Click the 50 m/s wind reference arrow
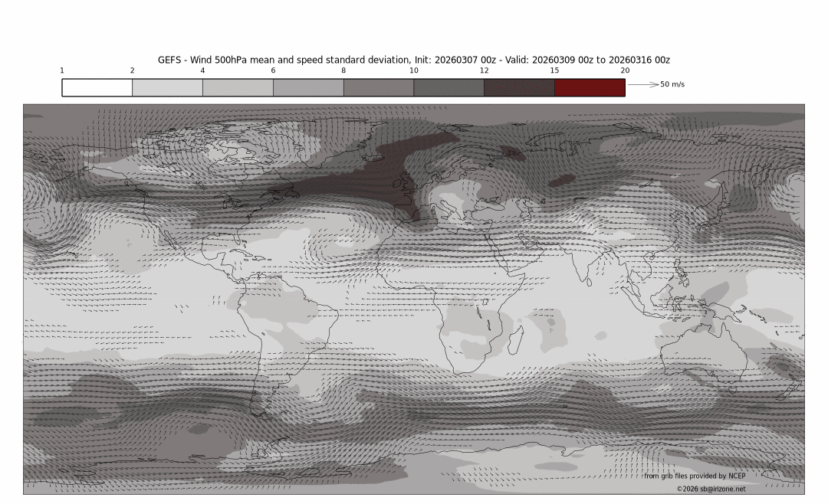This screenshot has width=828, height=504. pos(642,84)
